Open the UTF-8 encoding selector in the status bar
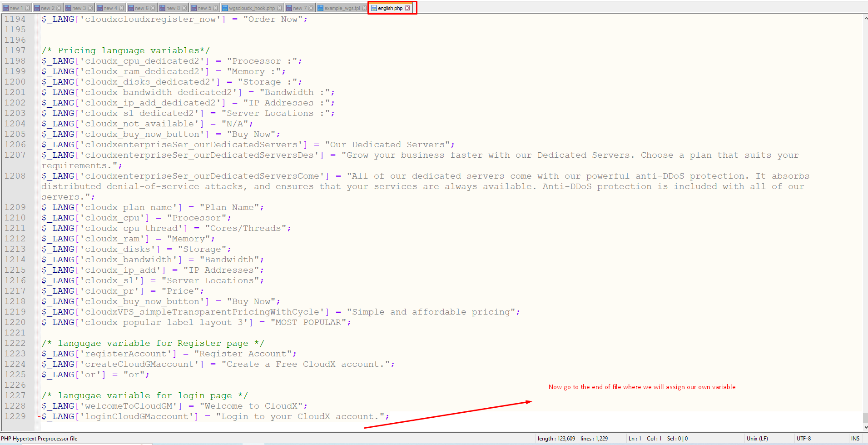 pos(804,439)
